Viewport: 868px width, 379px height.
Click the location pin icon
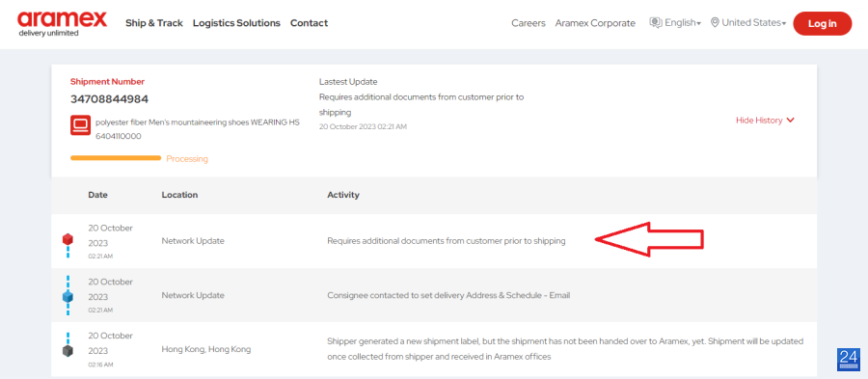point(715,23)
